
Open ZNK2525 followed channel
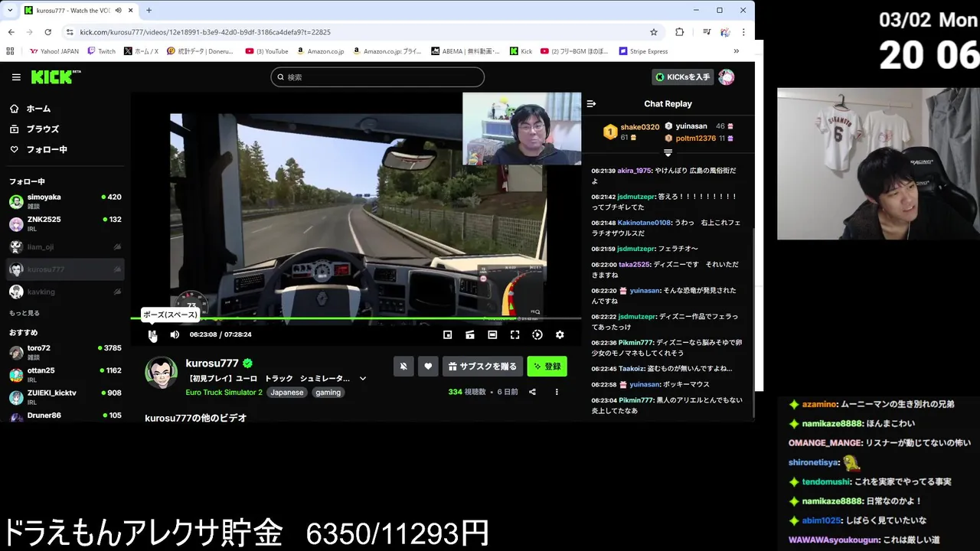[65, 224]
